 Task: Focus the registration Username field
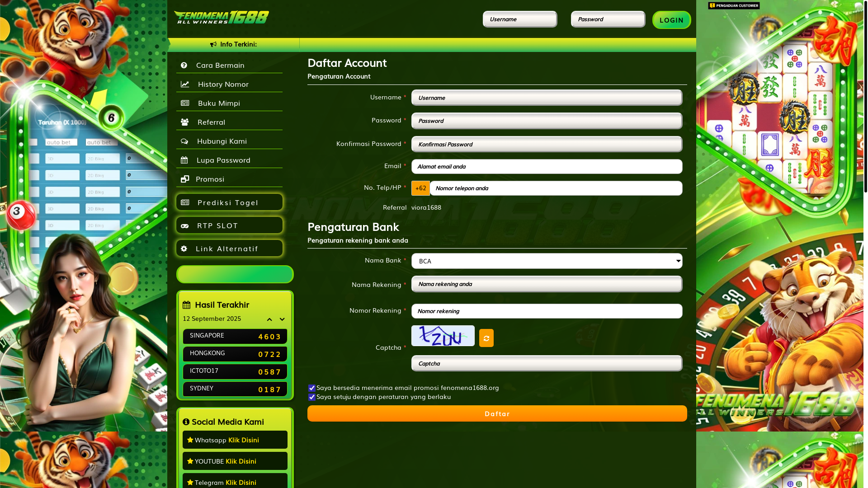547,98
